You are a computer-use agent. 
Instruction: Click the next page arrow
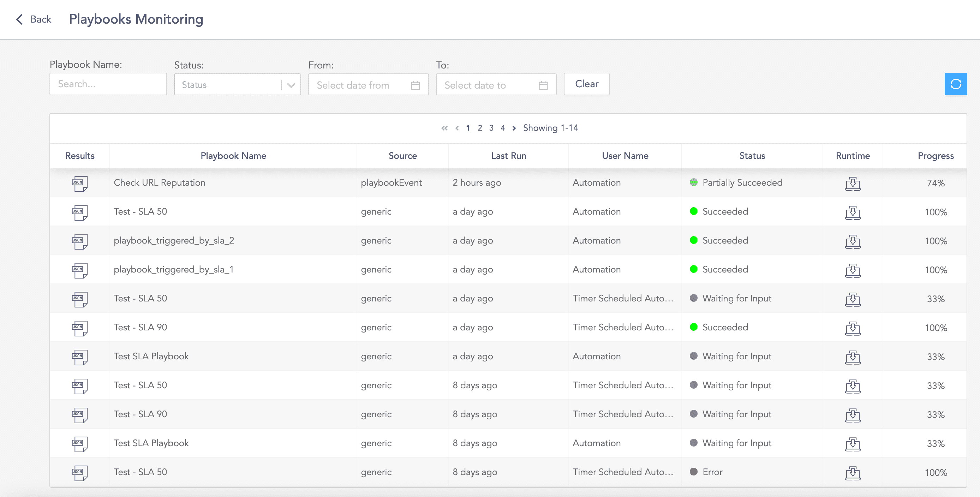coord(514,128)
